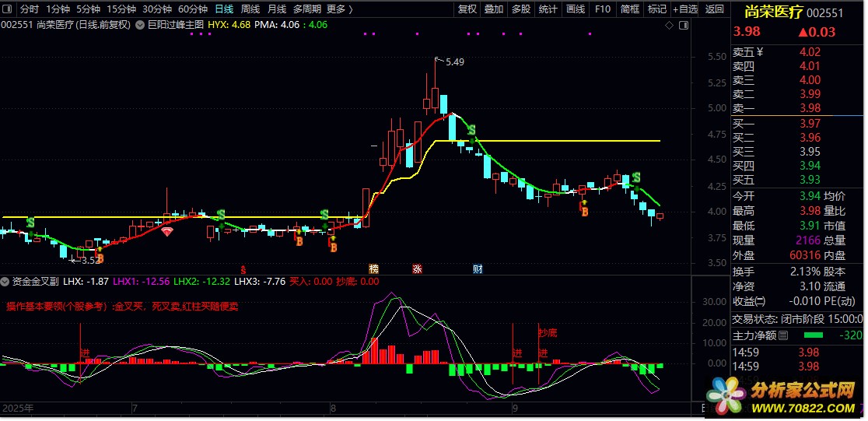This screenshot has width=868, height=421.
Task: Click the 主力净额 green bar indicator
Action: click(814, 335)
